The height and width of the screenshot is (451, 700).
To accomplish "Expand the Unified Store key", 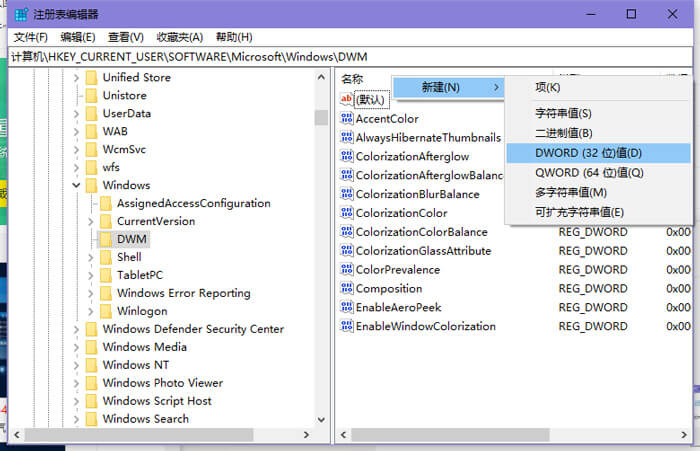I will [x=77, y=77].
